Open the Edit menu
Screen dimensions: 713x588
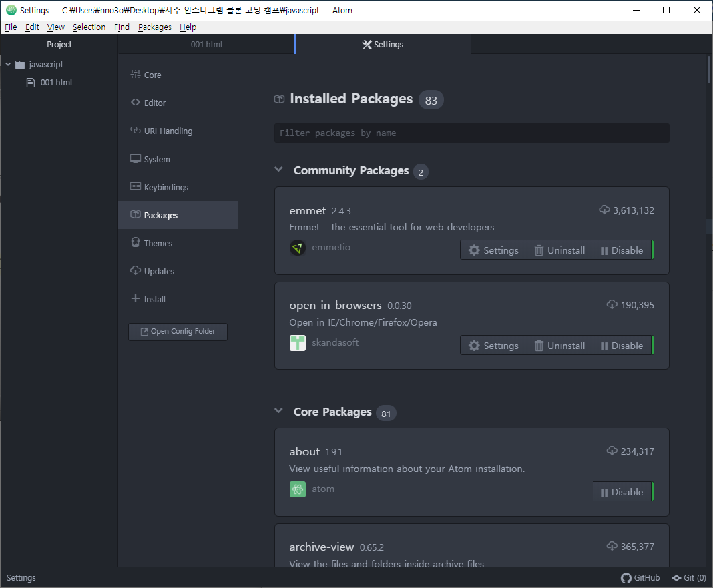(x=32, y=27)
